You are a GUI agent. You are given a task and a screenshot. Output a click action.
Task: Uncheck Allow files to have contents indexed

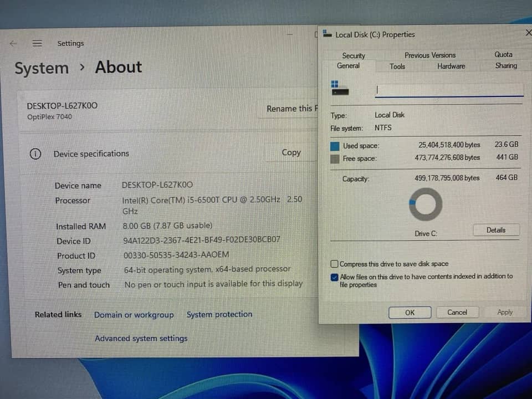[334, 277]
